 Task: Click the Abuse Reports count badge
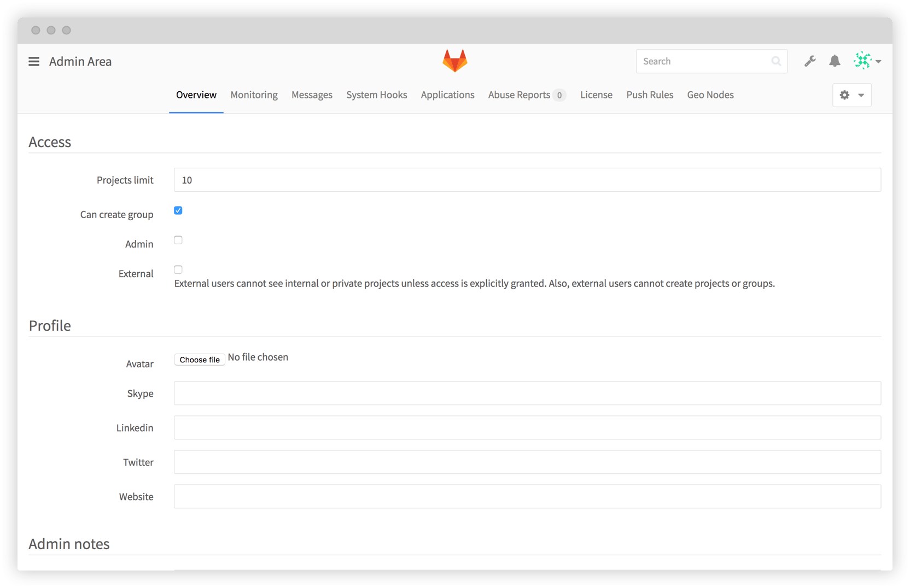click(559, 95)
